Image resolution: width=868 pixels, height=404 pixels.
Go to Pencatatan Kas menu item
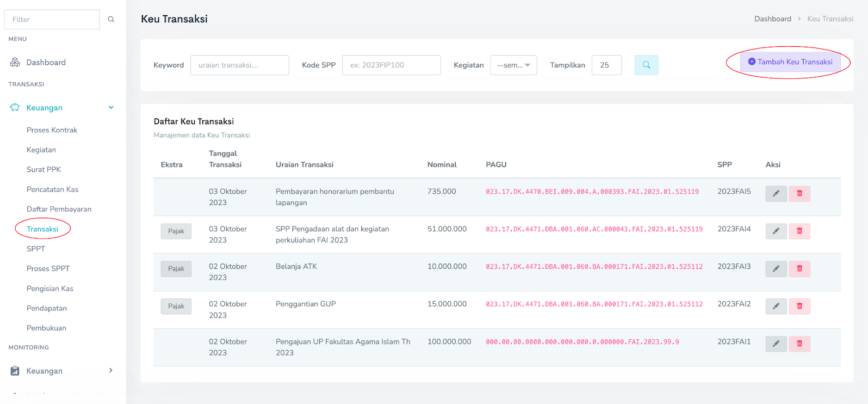click(x=52, y=189)
